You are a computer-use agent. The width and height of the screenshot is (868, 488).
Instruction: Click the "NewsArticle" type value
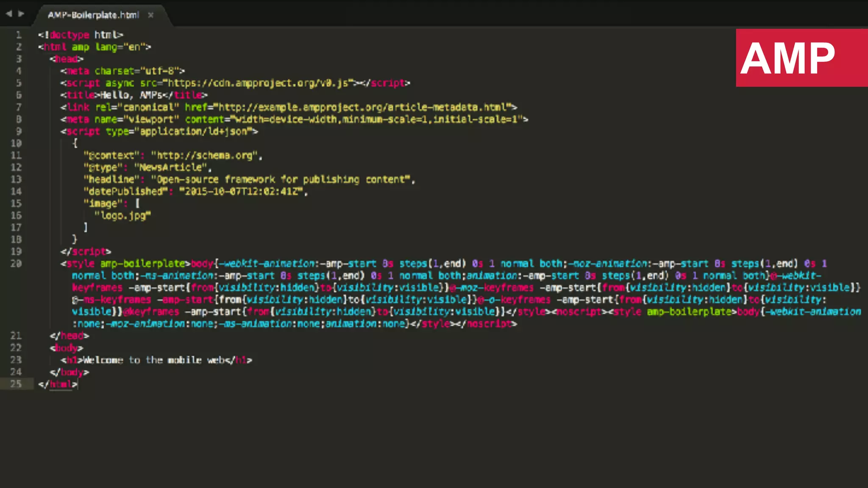click(170, 167)
